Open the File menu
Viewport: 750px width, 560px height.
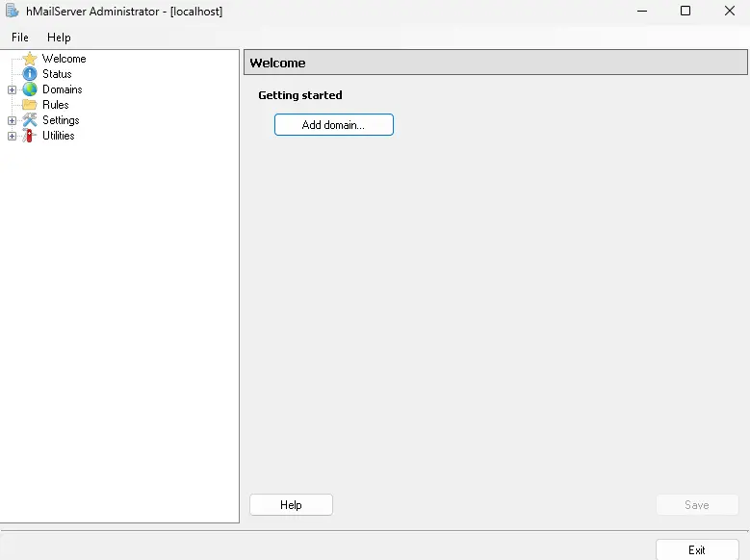[x=20, y=38]
